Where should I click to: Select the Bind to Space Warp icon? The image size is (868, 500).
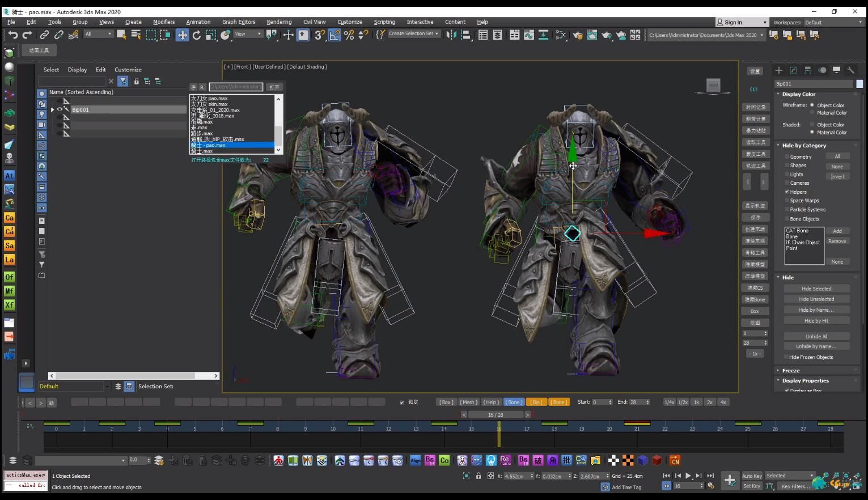point(74,35)
